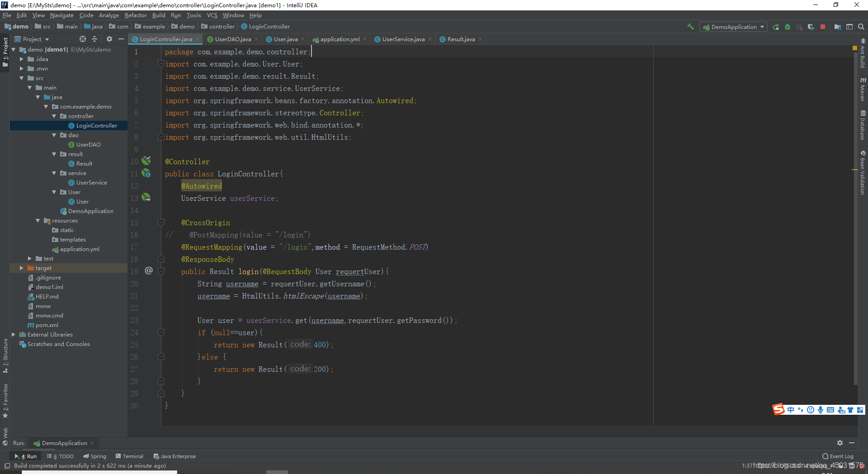Open Search Everywhere with the magnifier icon
This screenshot has height=474, width=868.
coord(861,27)
